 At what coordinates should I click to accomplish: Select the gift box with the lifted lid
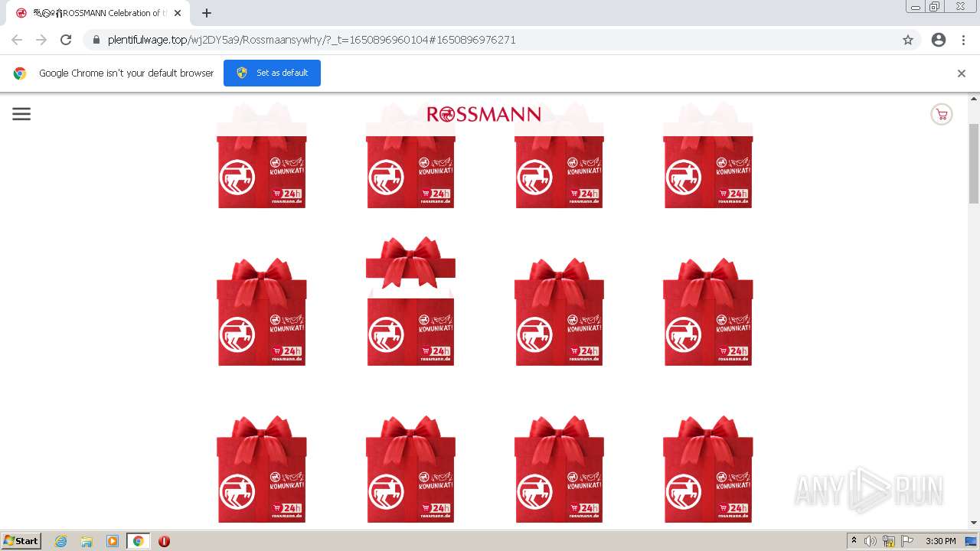(x=410, y=301)
